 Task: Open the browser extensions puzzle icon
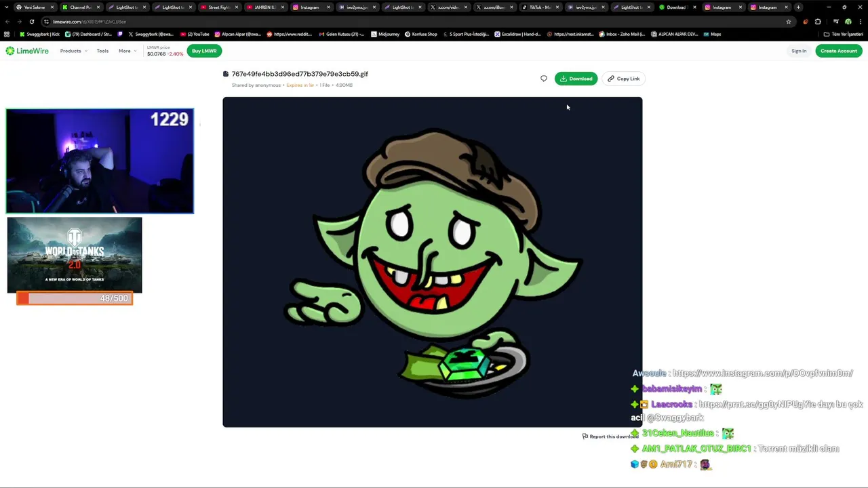[x=818, y=22]
